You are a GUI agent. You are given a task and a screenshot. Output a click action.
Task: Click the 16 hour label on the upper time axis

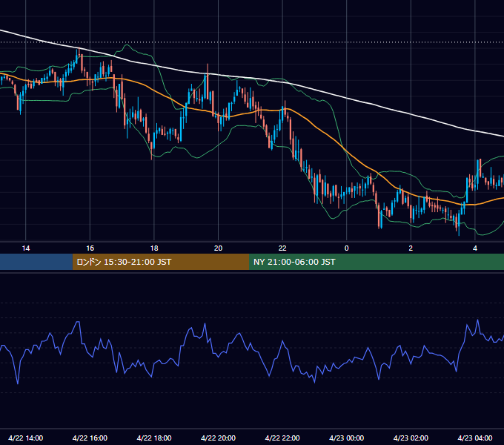(90, 248)
